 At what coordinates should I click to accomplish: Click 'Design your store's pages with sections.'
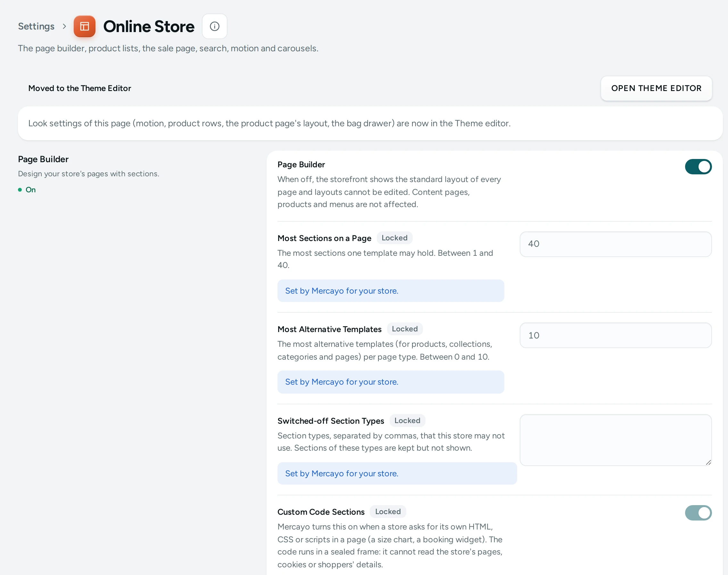(88, 174)
